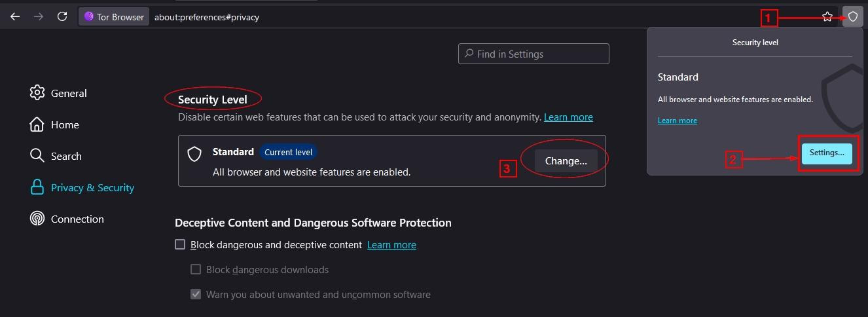Reload the current page
This screenshot has width=868, height=317.
pos(62,16)
